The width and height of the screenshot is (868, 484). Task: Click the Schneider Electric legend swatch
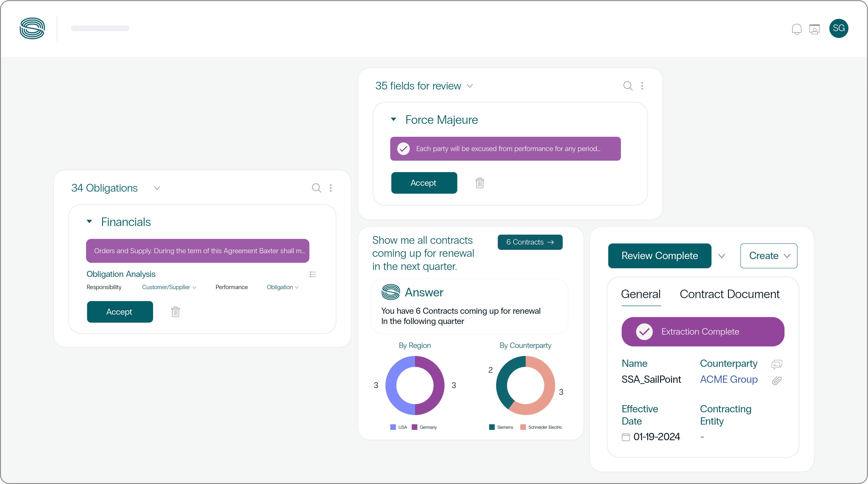523,427
